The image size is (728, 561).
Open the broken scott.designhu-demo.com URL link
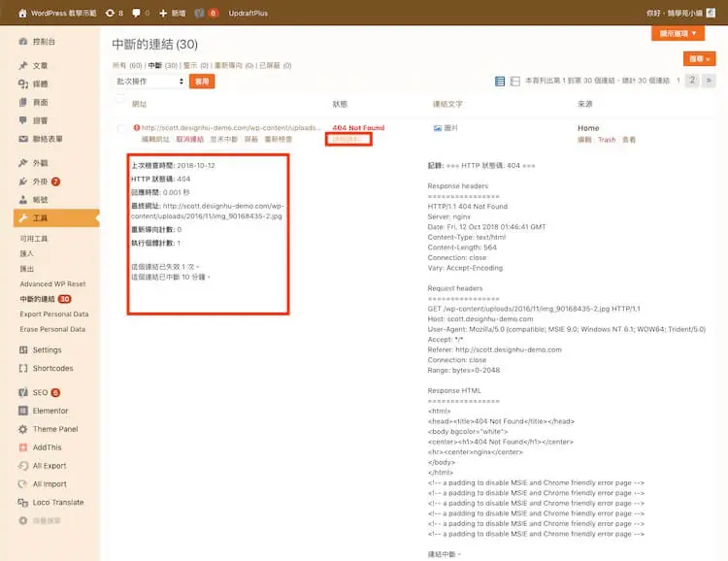click(231, 128)
